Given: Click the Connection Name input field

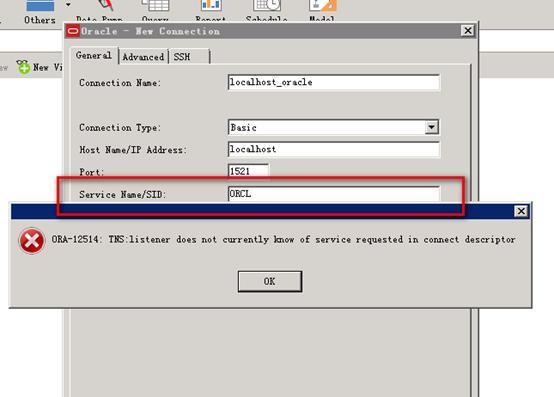Looking at the screenshot, I should 334,82.
